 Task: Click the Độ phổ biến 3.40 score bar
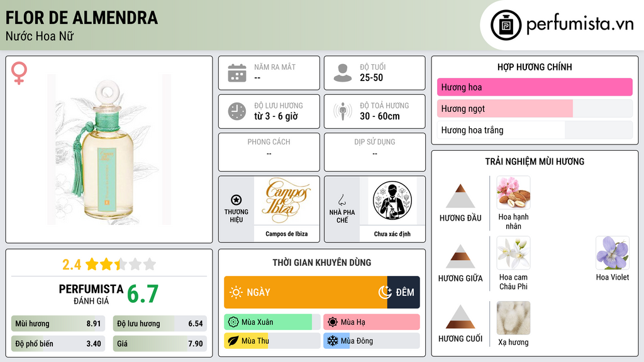point(58,344)
